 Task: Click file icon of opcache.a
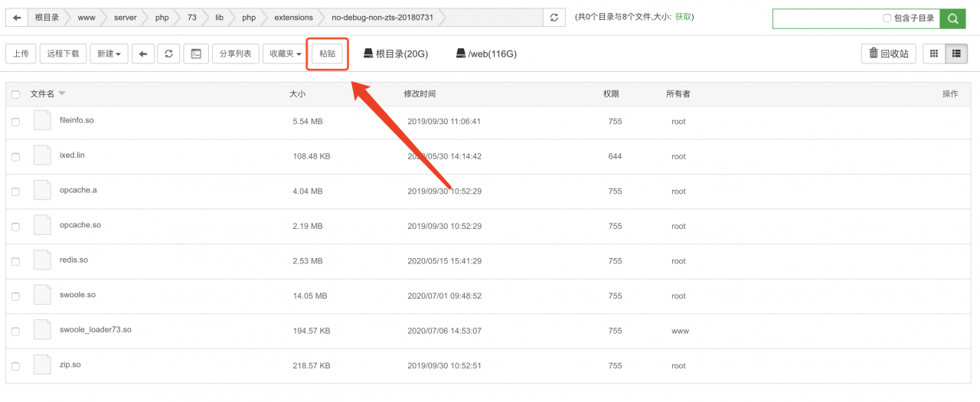[42, 191]
